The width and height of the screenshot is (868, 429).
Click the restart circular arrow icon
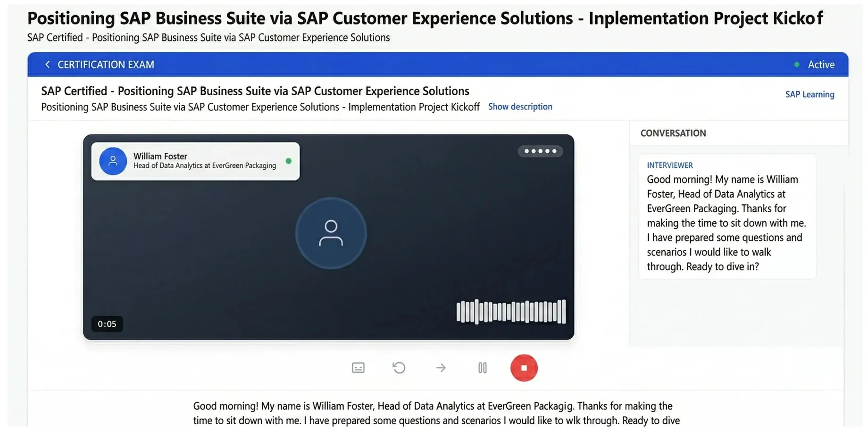(x=399, y=368)
